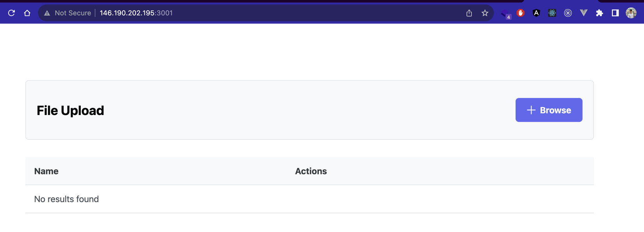This screenshot has height=232, width=644.
Task: Reload the current page
Action: coord(11,13)
